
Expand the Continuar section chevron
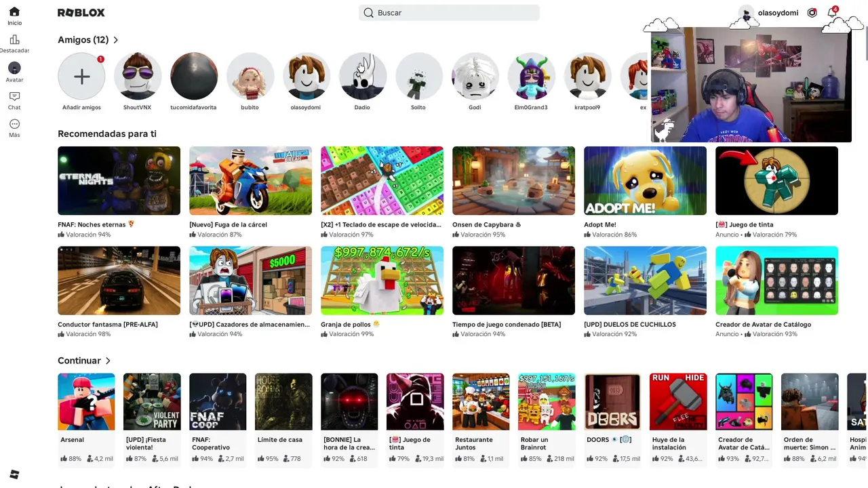pos(108,361)
